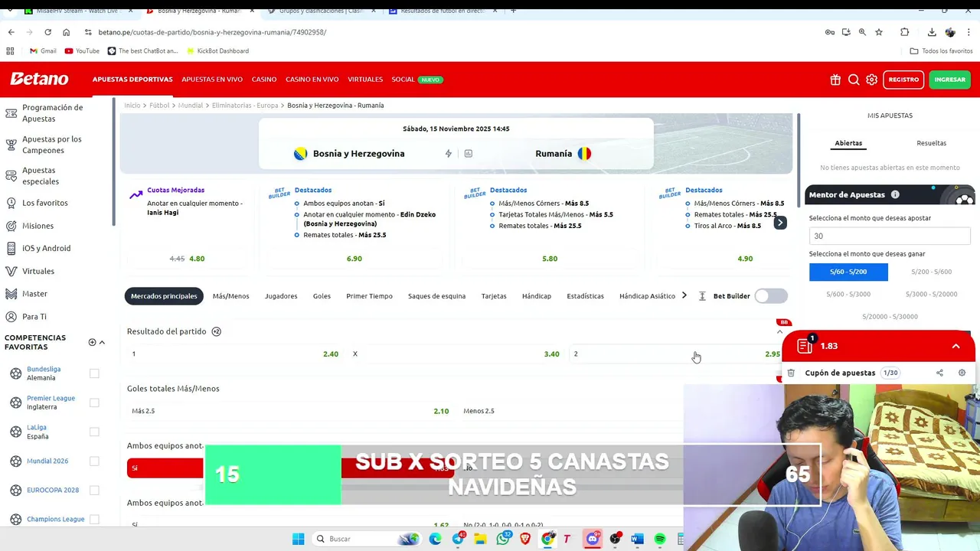Click the bet amount input showing 30
Viewport: 980px width, 551px height.
(890, 236)
